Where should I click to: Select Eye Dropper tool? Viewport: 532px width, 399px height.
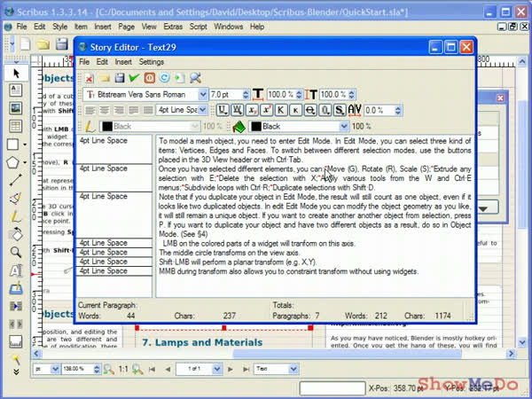(x=16, y=358)
